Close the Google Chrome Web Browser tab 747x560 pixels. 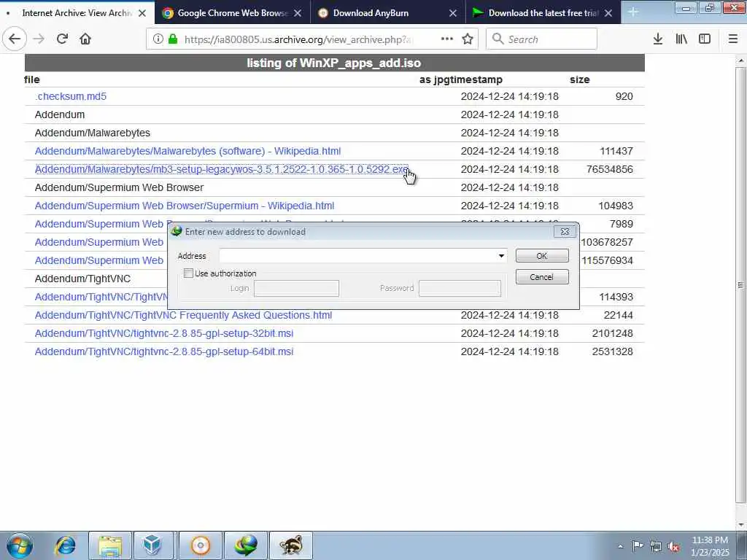pyautogui.click(x=298, y=13)
